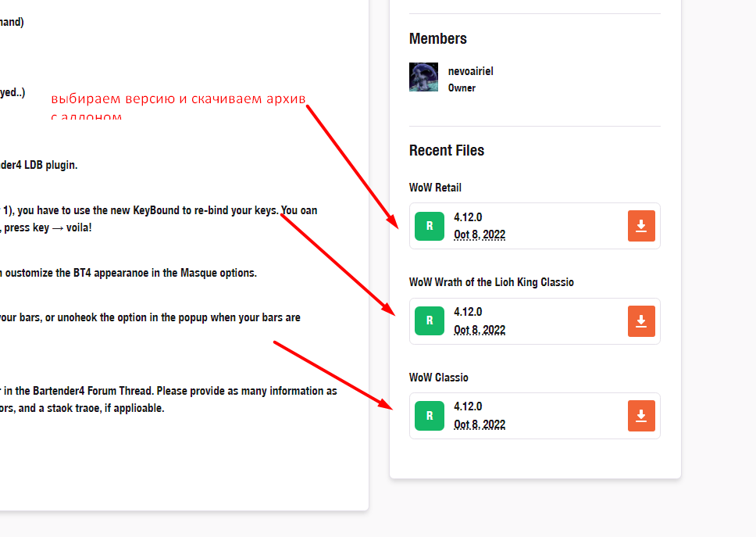The image size is (756, 537).
Task: Select the WoW Retail label
Action: [x=435, y=188]
